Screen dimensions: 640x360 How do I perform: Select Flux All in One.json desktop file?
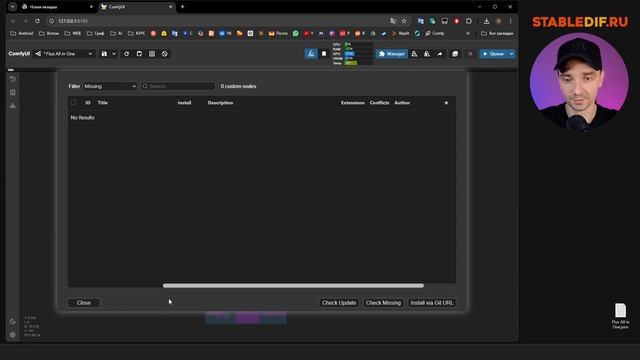[x=620, y=316]
